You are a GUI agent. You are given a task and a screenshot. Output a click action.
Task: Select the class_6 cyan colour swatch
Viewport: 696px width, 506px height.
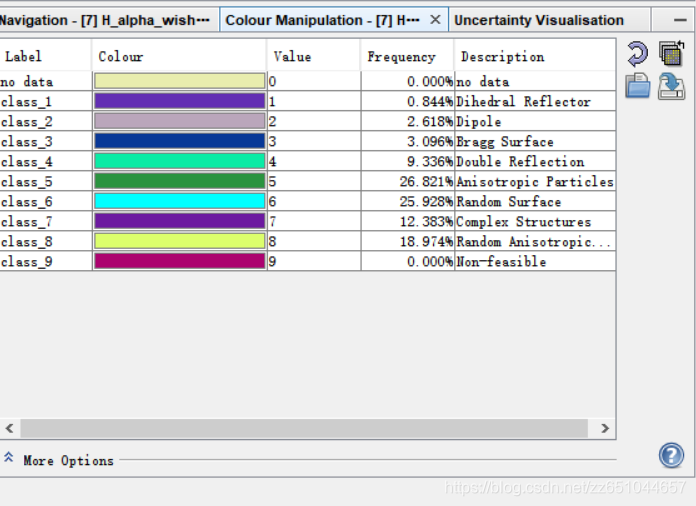point(180,201)
